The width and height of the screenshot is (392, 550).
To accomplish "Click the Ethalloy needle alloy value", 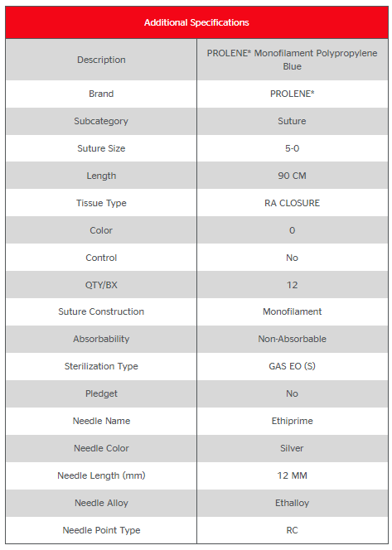I will [292, 503].
